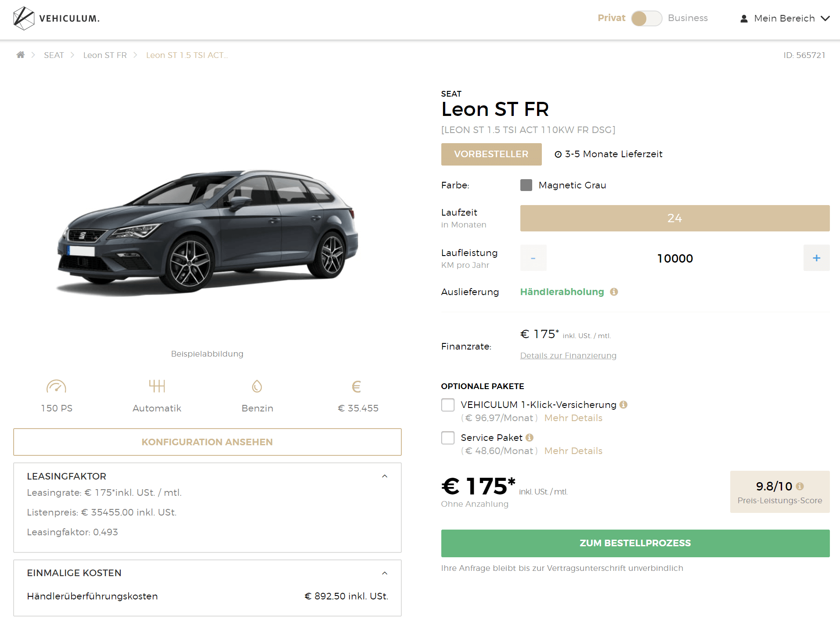Enable the VEHICULUM 1-Klick-Versicherung checkbox

click(x=448, y=405)
